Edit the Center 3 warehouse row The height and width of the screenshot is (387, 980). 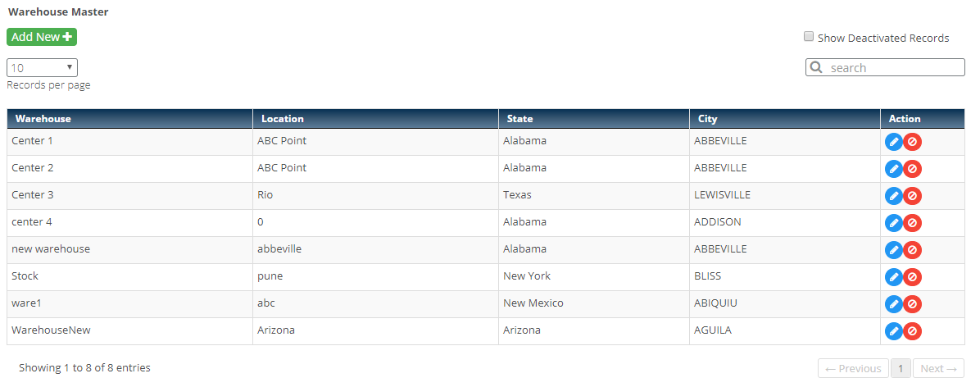pyautogui.click(x=893, y=196)
